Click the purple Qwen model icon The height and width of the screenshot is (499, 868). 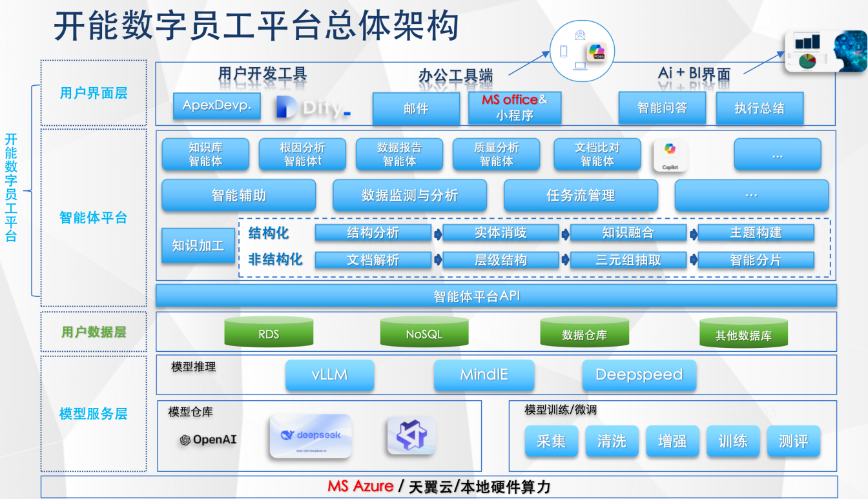pyautogui.click(x=411, y=436)
